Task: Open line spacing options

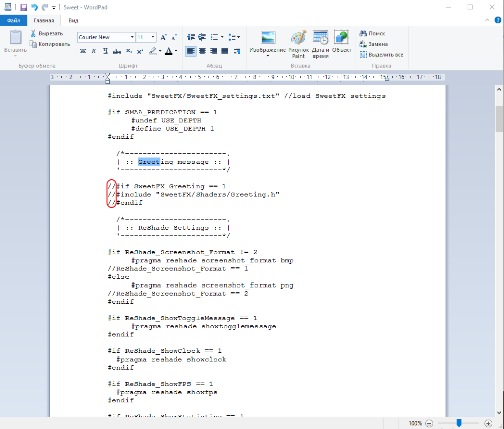Action: pyautogui.click(x=234, y=37)
